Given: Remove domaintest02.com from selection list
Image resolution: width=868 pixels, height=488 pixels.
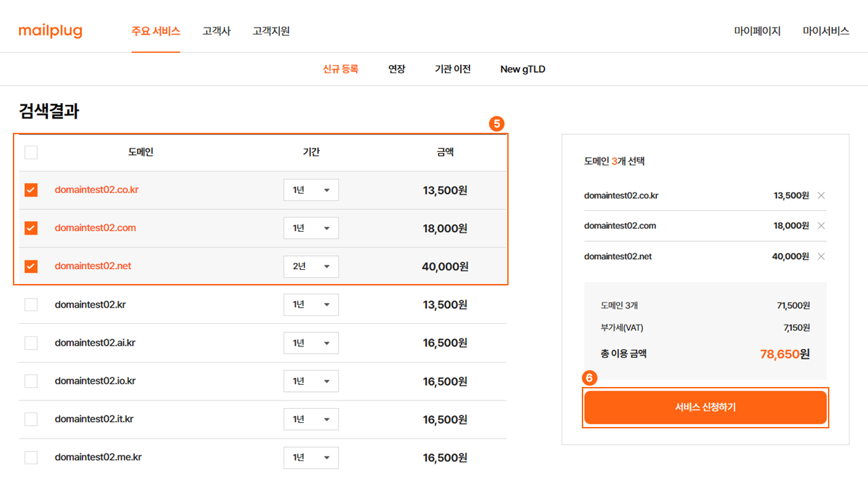Looking at the screenshot, I should [x=821, y=226].
